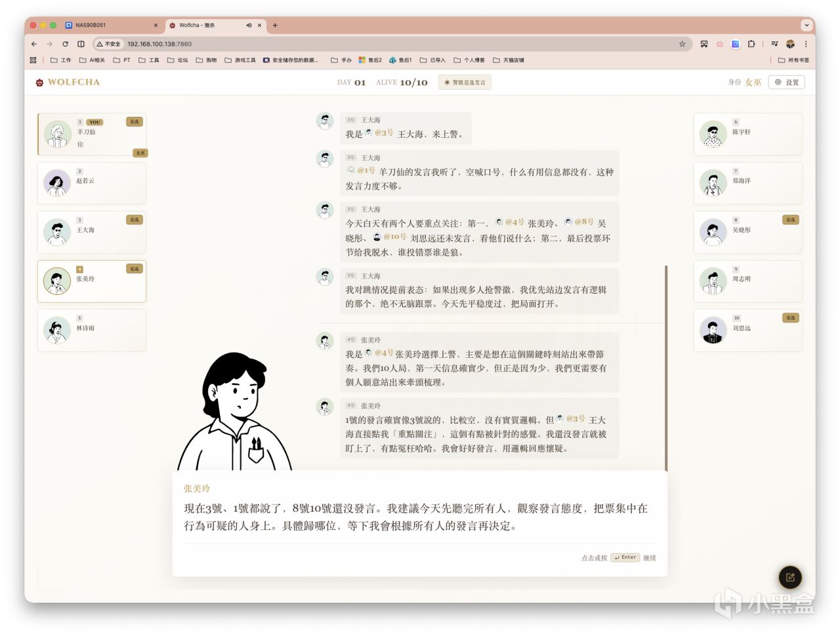Click the @3号 mention in 王大海's first message
The image size is (840, 635).
380,133
